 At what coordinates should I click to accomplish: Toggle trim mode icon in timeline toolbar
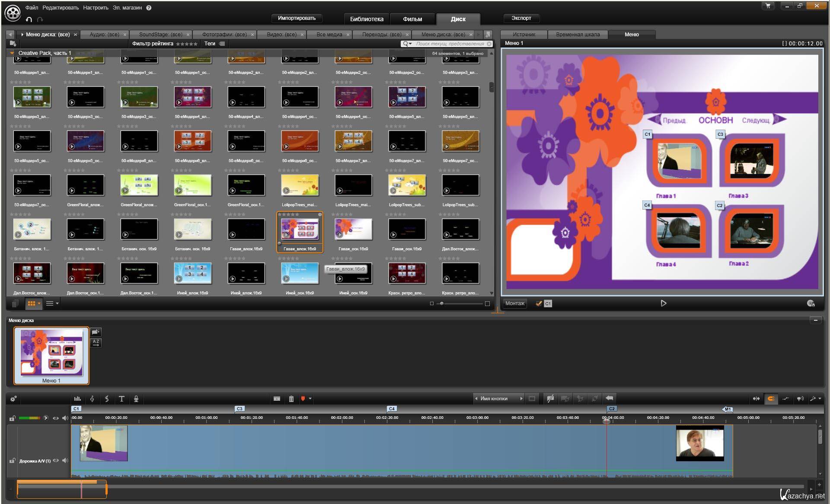pos(756,399)
